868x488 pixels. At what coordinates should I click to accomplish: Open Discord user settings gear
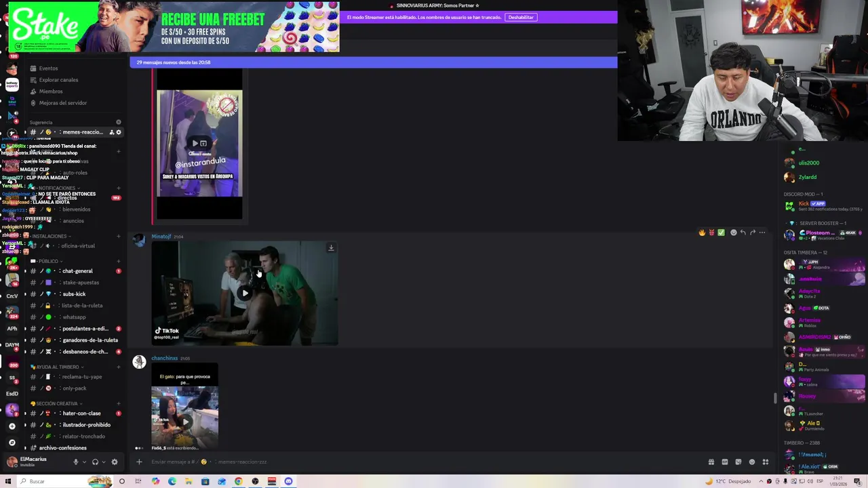coord(114,462)
